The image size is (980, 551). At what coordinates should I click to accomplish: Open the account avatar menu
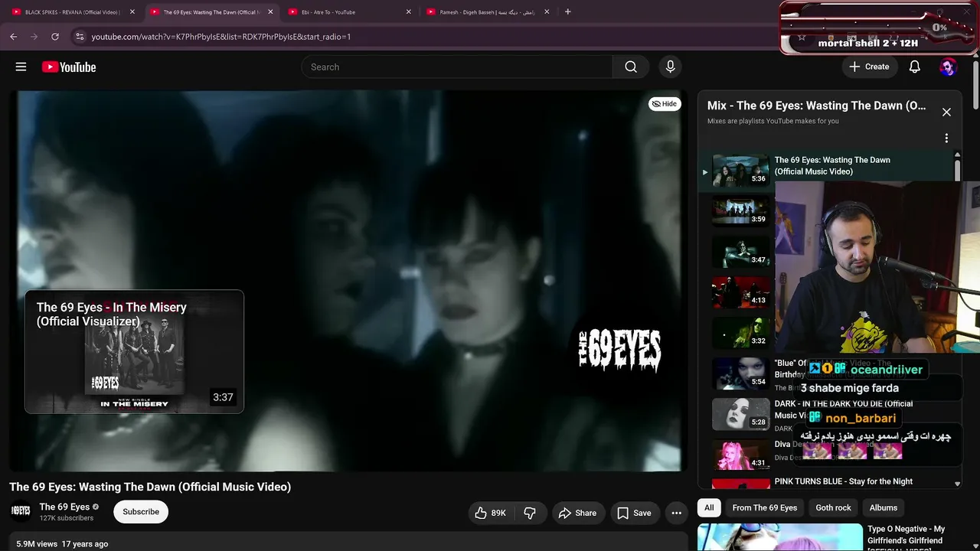pyautogui.click(x=948, y=67)
